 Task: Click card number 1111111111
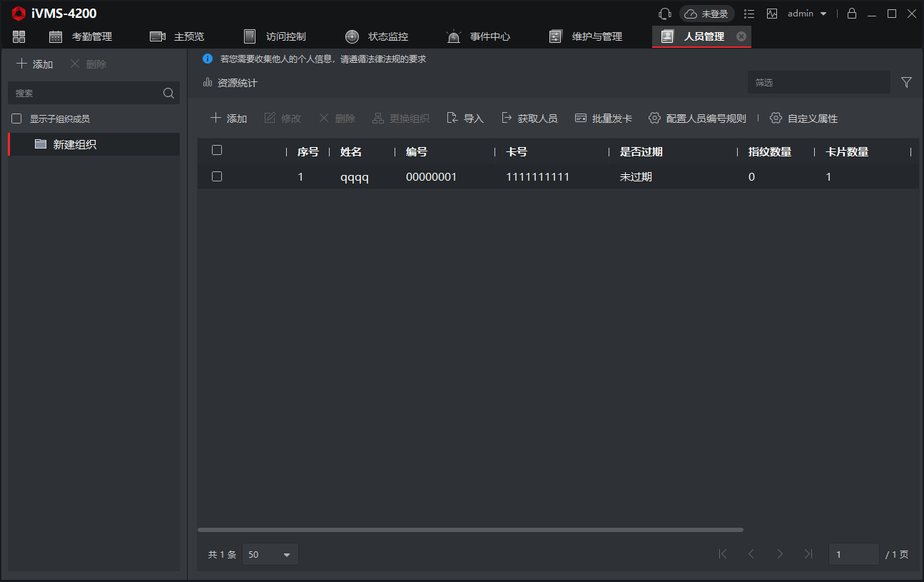(x=537, y=177)
